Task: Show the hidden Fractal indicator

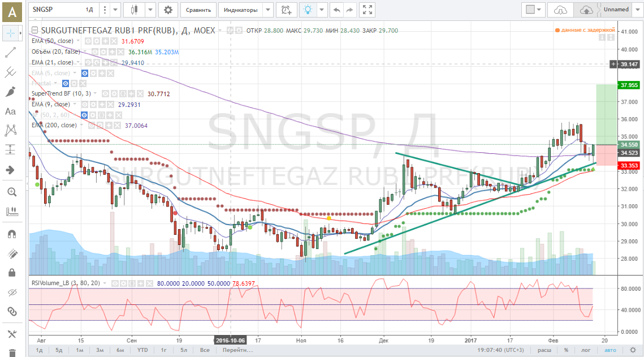Action: [65, 83]
